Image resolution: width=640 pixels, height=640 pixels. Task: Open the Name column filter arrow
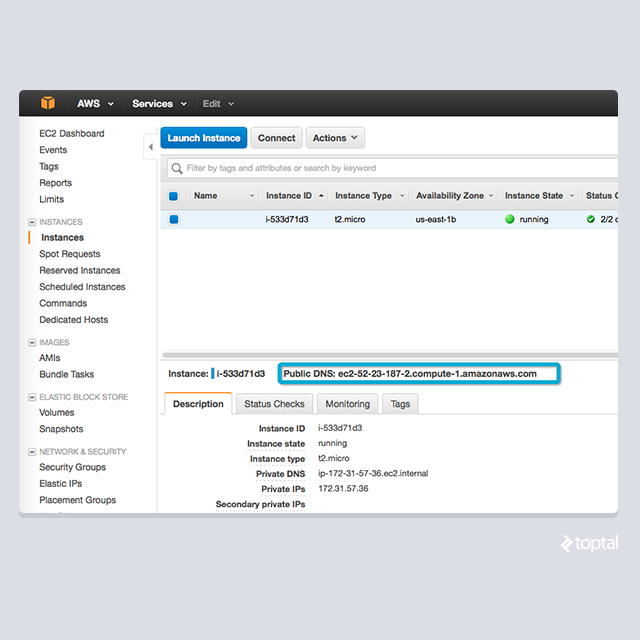click(x=252, y=196)
